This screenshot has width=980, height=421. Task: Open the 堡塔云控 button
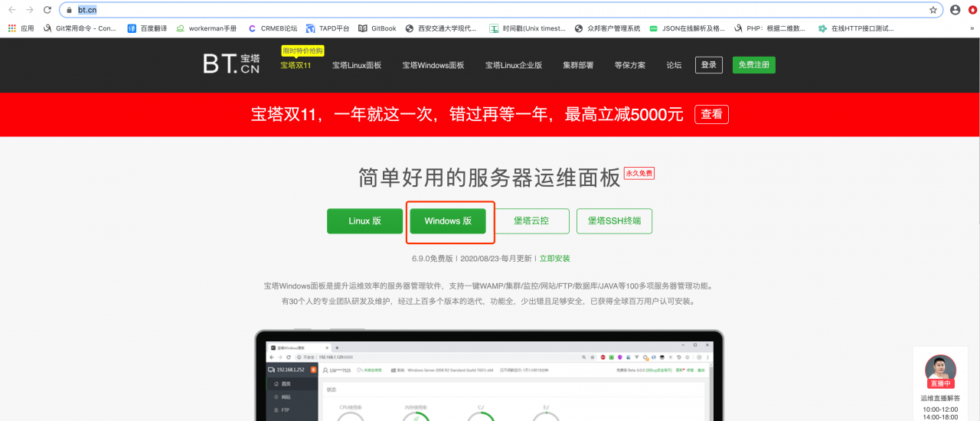[531, 221]
